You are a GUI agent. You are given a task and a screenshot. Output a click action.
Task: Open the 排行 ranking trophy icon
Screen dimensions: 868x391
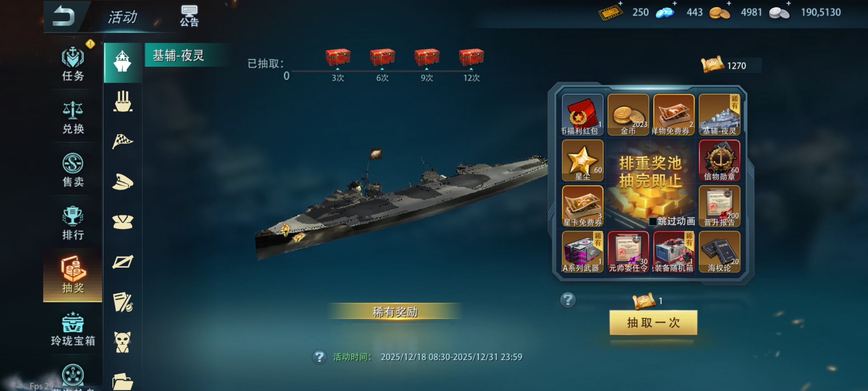pos(73,223)
